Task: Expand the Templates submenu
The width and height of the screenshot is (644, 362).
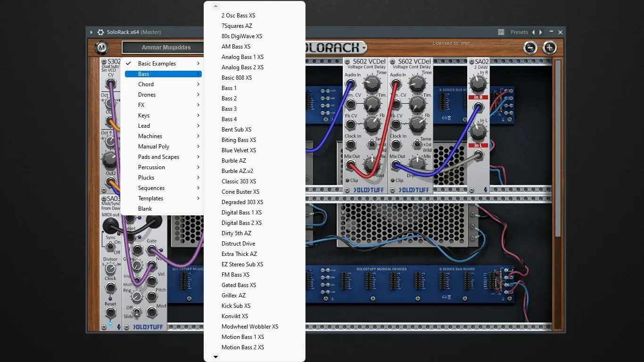Action: click(163, 198)
